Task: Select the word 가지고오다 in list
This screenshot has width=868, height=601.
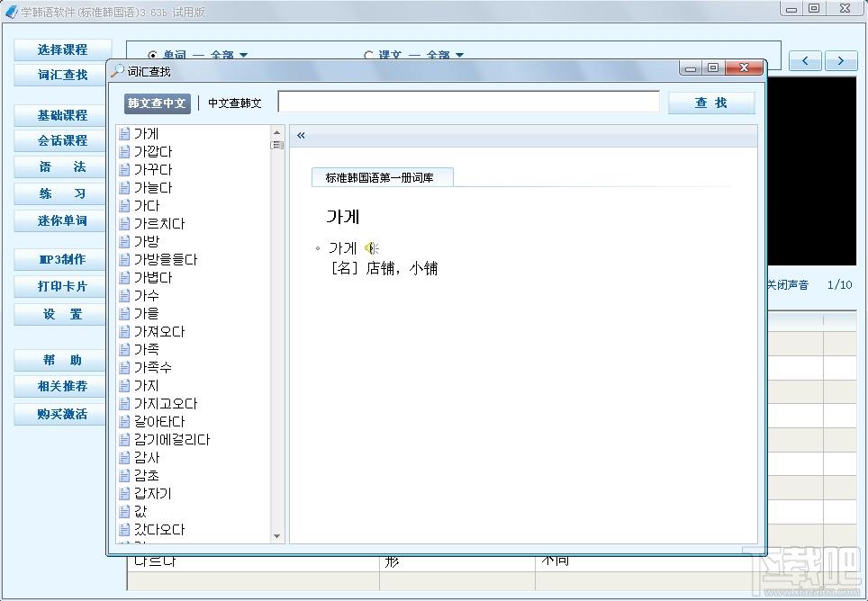Action: (166, 404)
